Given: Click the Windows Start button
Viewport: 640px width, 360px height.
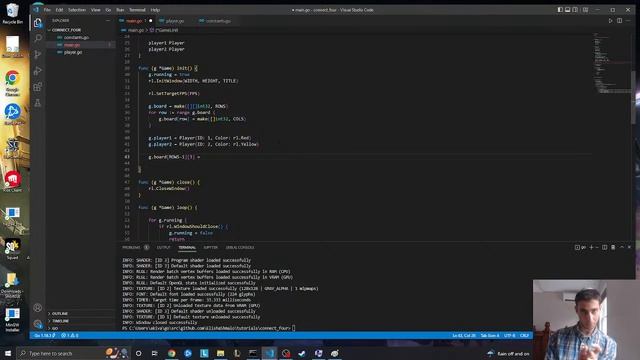Looking at the screenshot, I should (x=8, y=353).
